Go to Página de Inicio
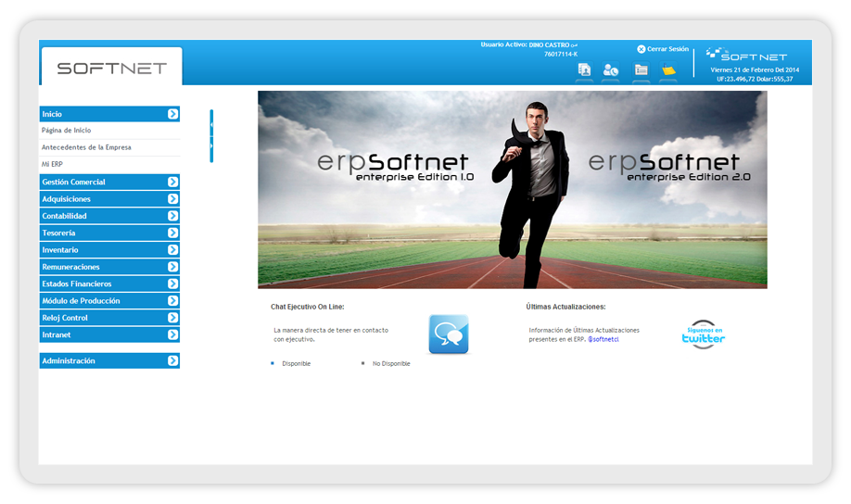 pyautogui.click(x=66, y=131)
